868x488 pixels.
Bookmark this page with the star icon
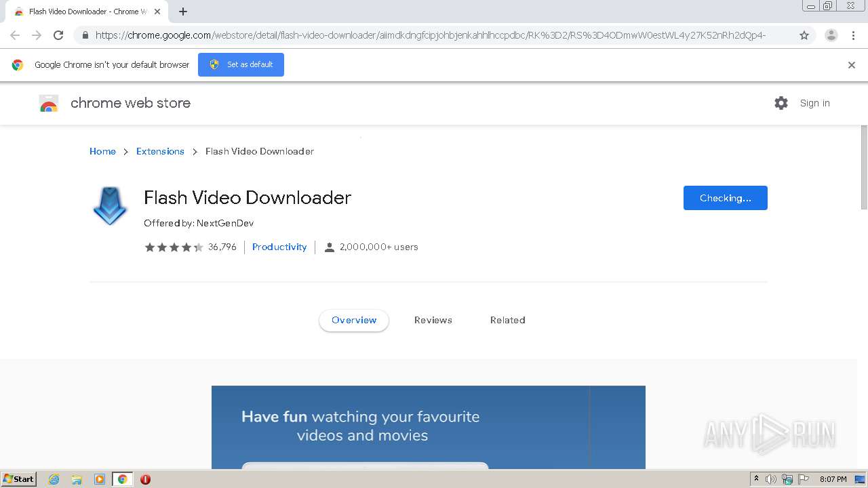pyautogui.click(x=804, y=35)
